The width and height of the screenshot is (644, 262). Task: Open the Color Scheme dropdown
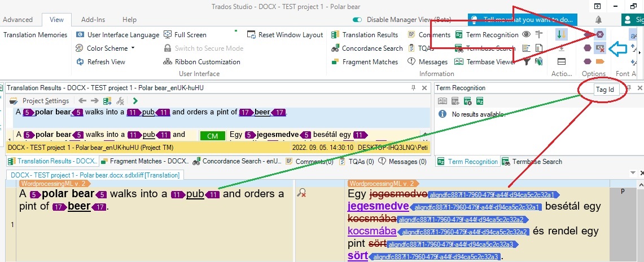[x=105, y=48]
